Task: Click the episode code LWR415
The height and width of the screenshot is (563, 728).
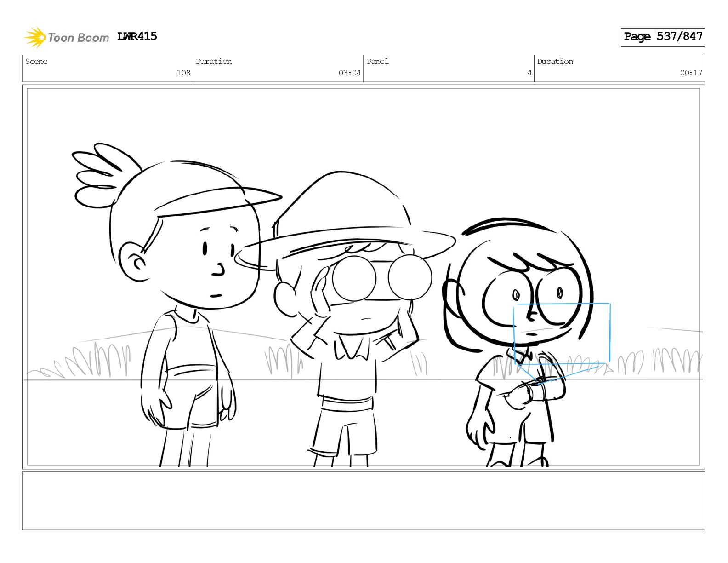Action: [137, 36]
